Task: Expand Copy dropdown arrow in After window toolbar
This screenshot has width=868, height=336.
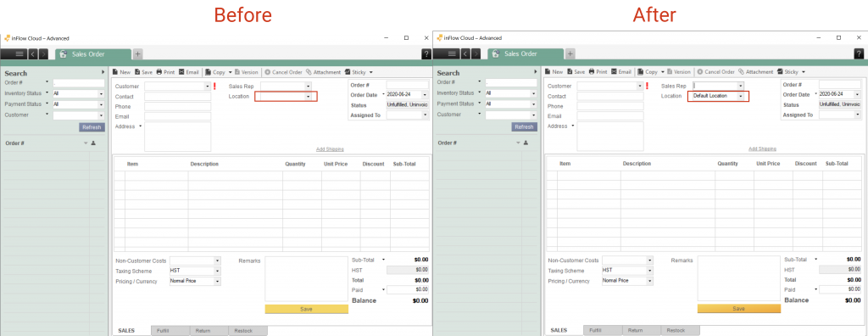Action: 663,72
